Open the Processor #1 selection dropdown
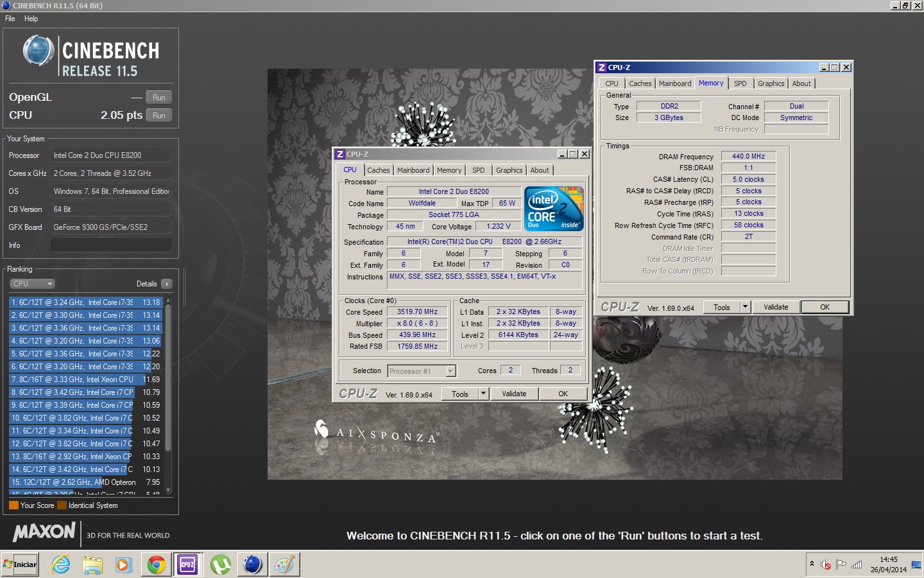The height and width of the screenshot is (578, 924). pyautogui.click(x=422, y=371)
